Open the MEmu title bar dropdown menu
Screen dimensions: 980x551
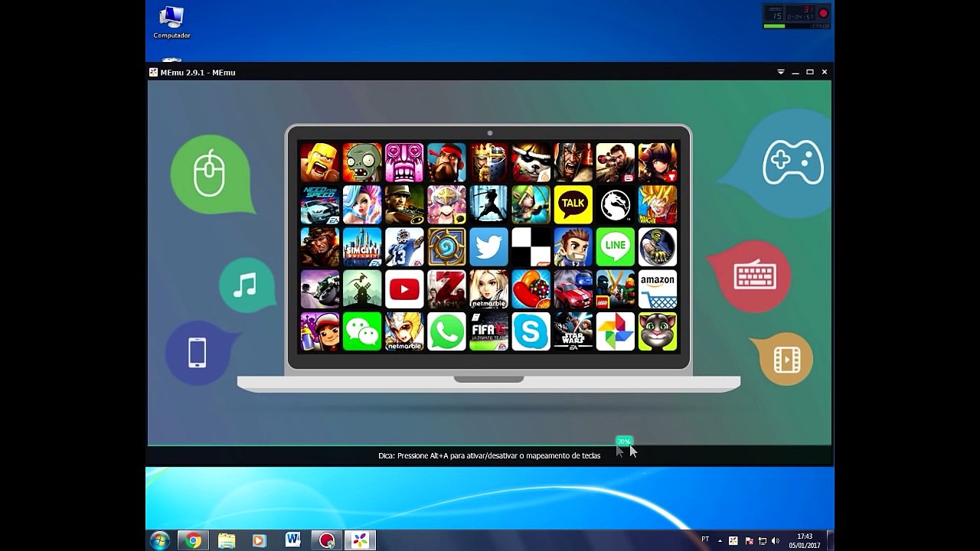781,72
